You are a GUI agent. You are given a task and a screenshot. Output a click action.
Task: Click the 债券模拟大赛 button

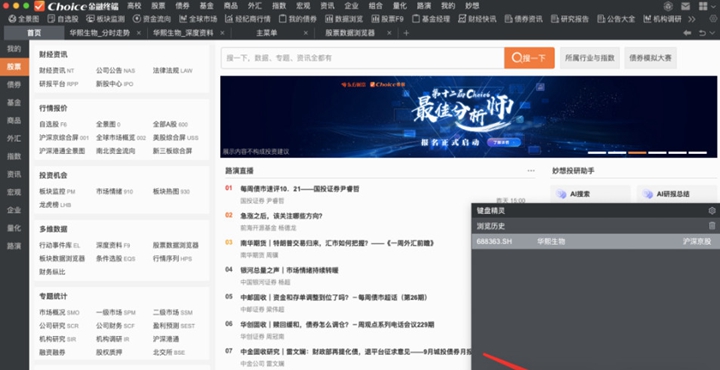(x=650, y=58)
